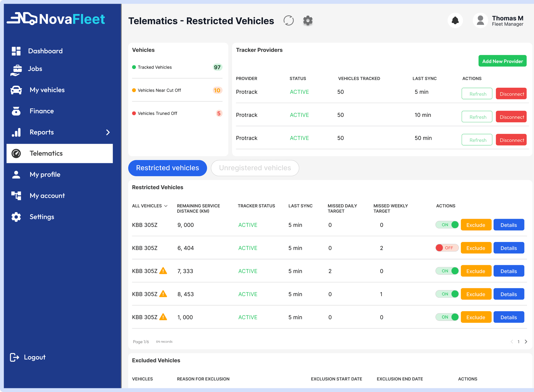
Task: Click the Telematics gauge icon
Action: point(16,153)
